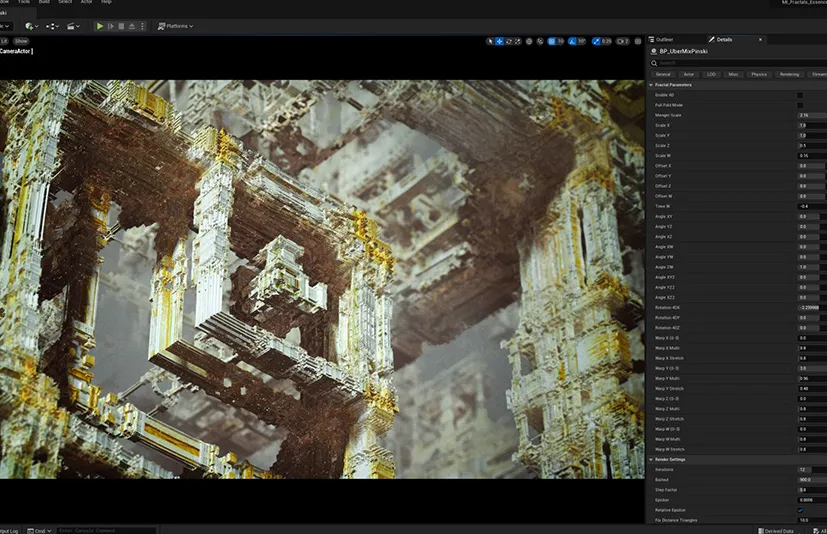Click the Skip frame button beside Play
Screen dimensions: 827x534
click(111, 26)
